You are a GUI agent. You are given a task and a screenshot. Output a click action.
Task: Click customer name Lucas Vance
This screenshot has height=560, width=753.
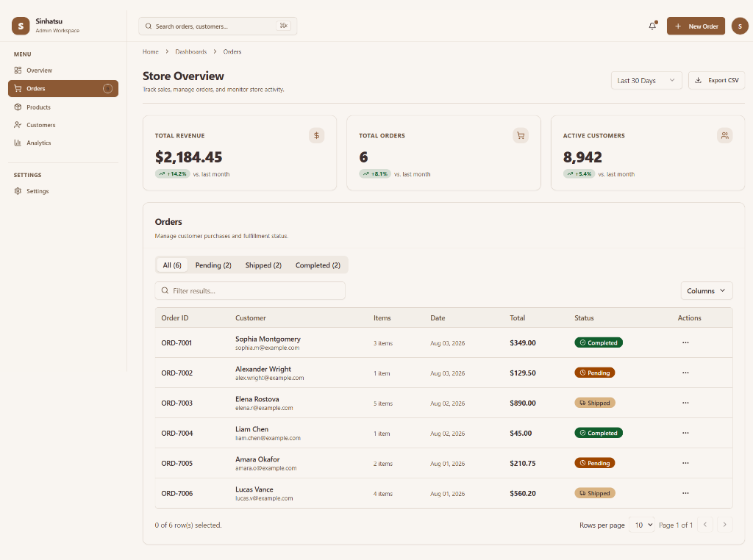point(254,489)
